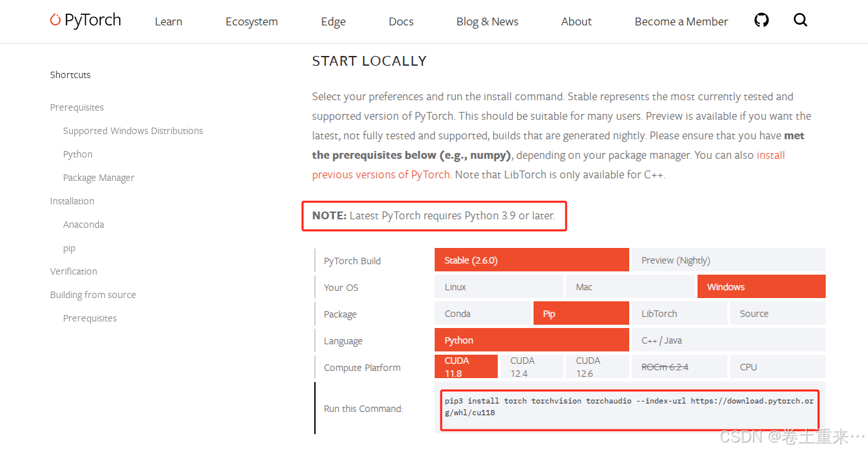Go to Supported Windows Distributions shortcut
The height and width of the screenshot is (451, 868).
(x=133, y=131)
